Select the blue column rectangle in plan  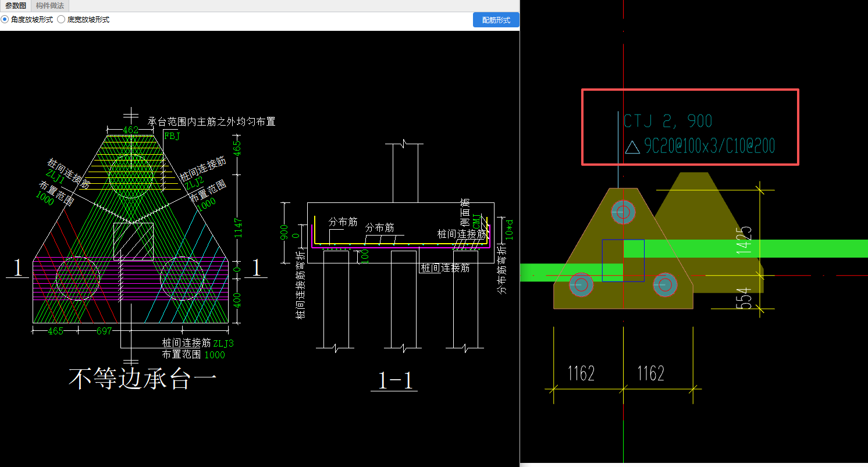tap(623, 261)
